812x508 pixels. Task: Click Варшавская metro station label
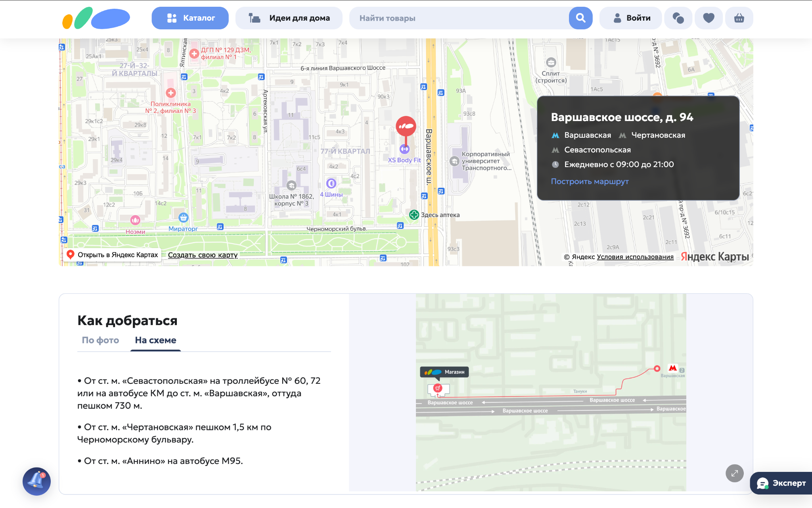pos(588,135)
